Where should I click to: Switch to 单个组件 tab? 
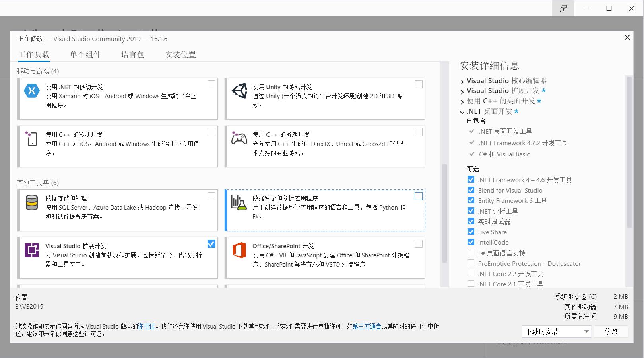[x=85, y=54]
